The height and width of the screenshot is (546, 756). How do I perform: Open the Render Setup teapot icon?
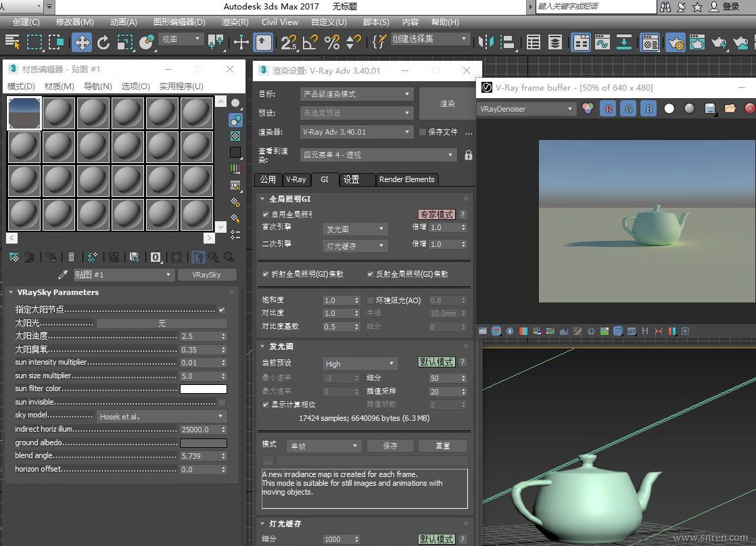coord(676,43)
